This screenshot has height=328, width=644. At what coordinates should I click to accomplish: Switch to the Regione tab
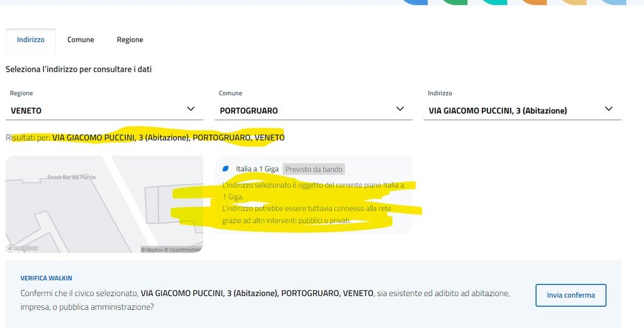click(x=130, y=40)
